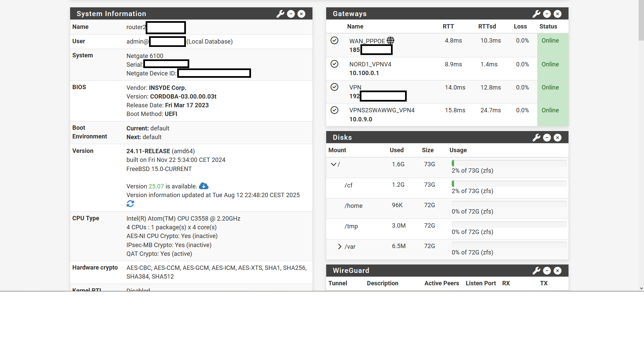Click the WAN_PPPOE Online status cell
The height and width of the screenshot is (349, 644).
click(553, 45)
